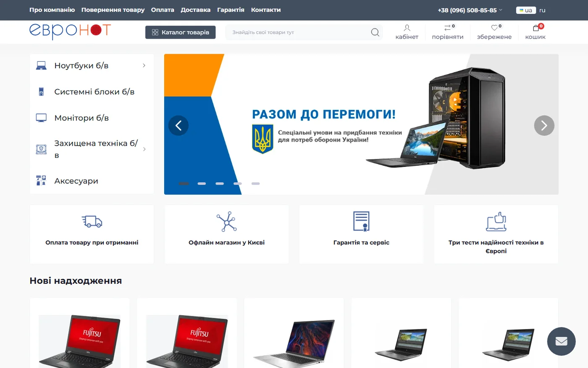Open the first Fujitsu laptop product thumbnail
This screenshot has width=588, height=368.
80,341
